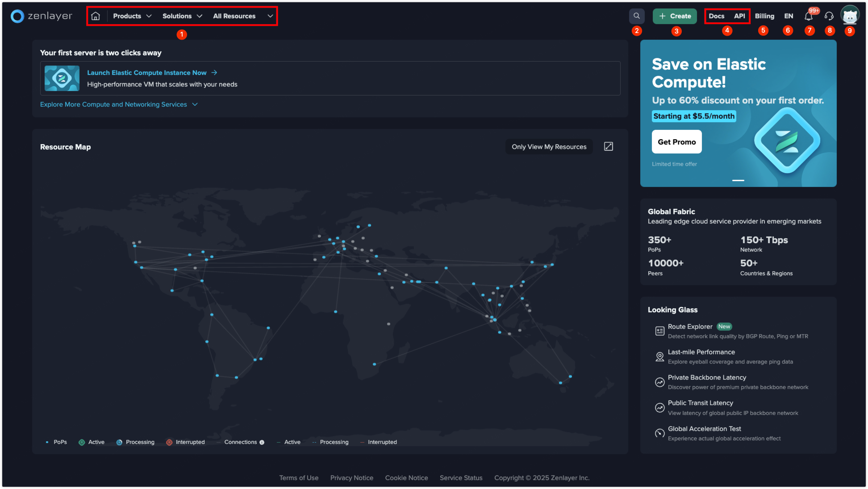Open the Solutions dropdown menu
The image size is (868, 489).
point(182,16)
